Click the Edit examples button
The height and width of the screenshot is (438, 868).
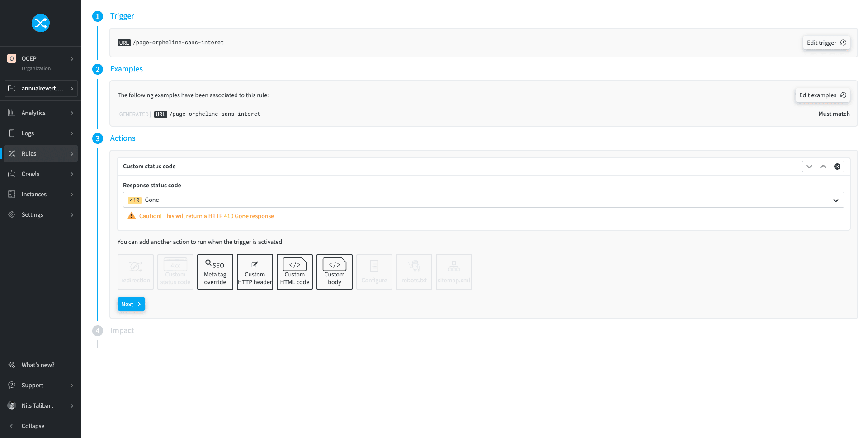[x=822, y=95]
